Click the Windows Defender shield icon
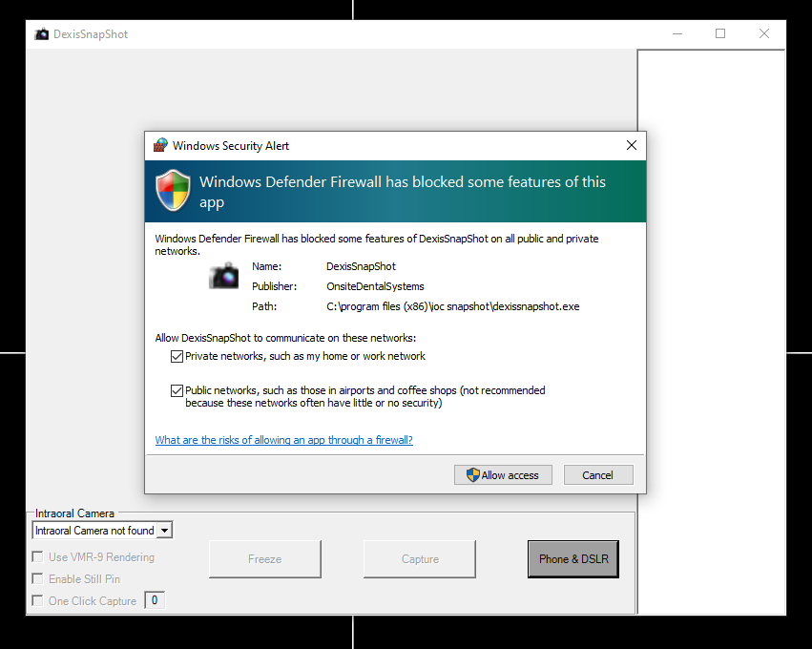 coord(174,191)
